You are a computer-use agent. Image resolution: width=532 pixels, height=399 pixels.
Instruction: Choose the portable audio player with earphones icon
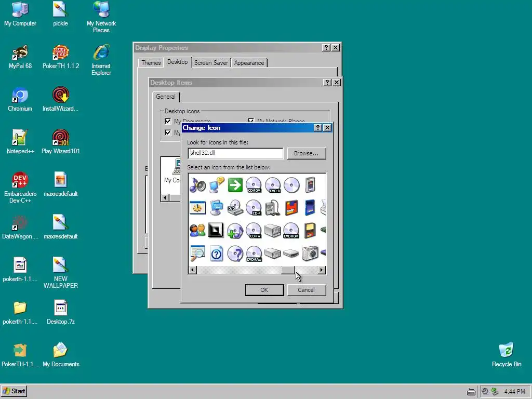point(273,208)
